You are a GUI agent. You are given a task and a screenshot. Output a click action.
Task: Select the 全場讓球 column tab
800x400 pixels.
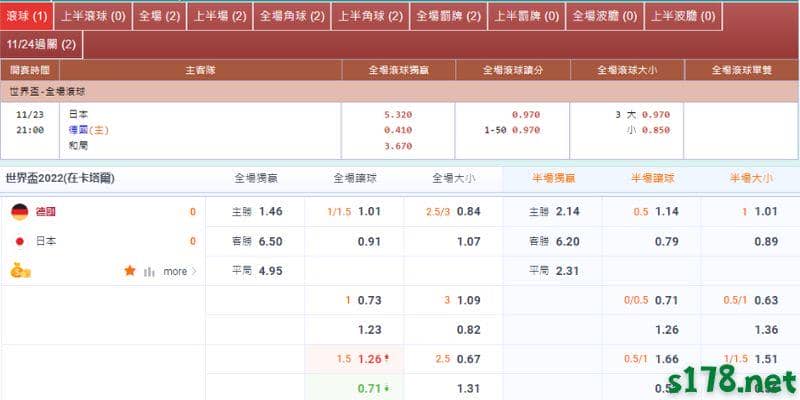click(355, 179)
